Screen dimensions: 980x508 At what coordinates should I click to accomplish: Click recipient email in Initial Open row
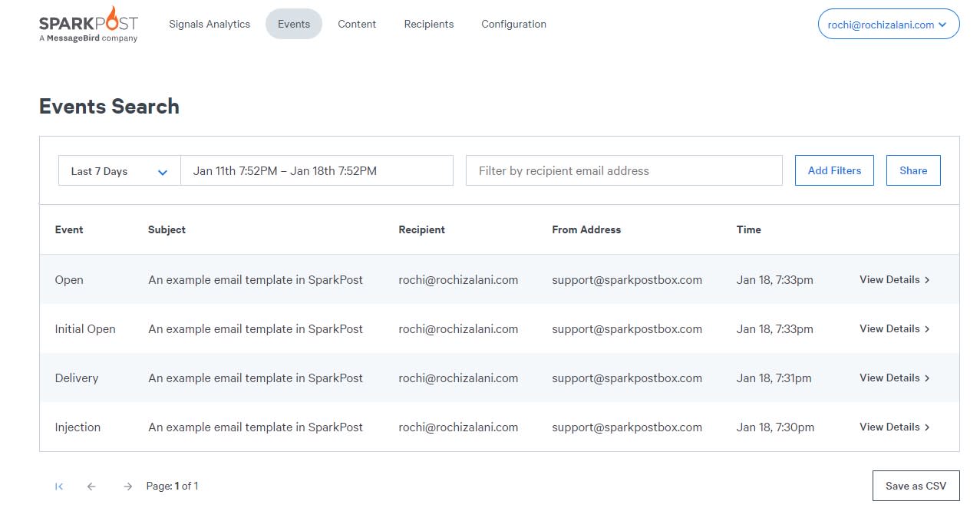coord(458,329)
